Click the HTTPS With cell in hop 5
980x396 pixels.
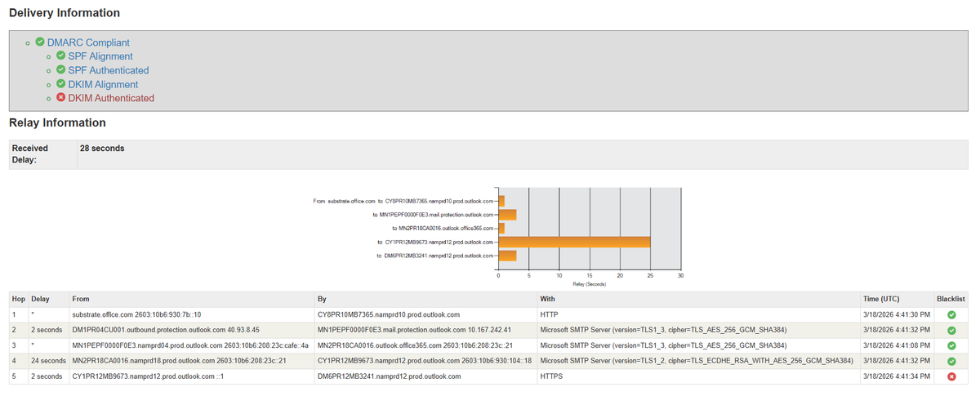point(698,376)
